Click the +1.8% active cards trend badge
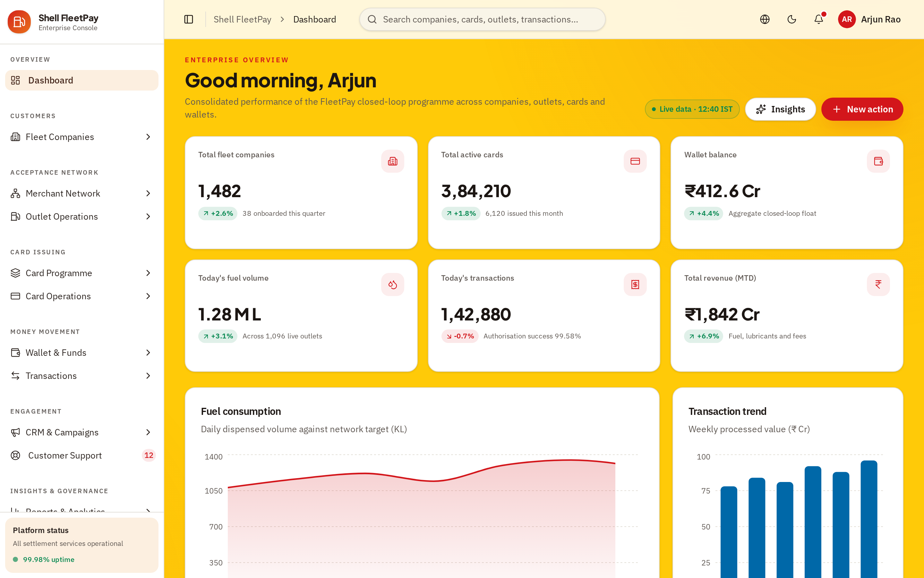Viewport: 924px width, 578px height. pyautogui.click(x=460, y=213)
